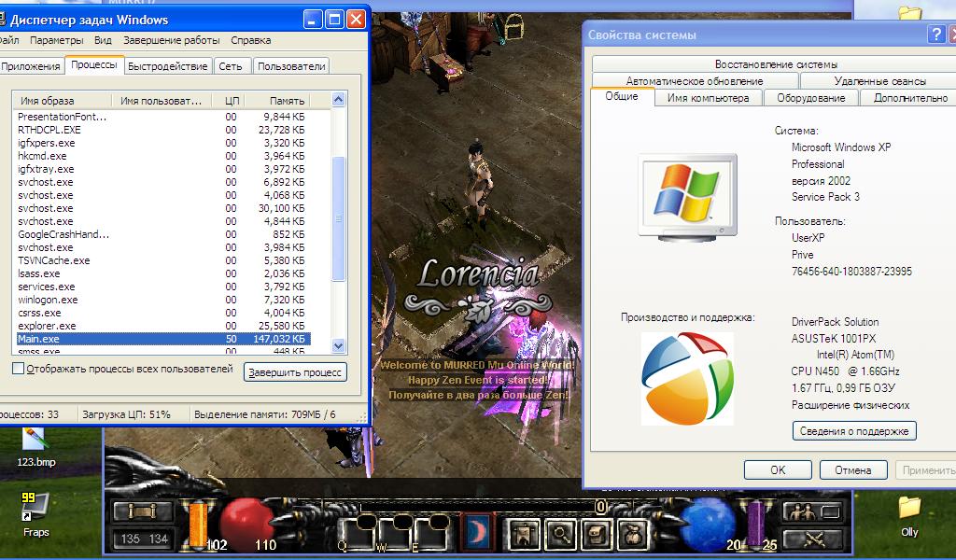Click the DriverPack Solution logo
The height and width of the screenshot is (560, 956).
click(x=687, y=378)
